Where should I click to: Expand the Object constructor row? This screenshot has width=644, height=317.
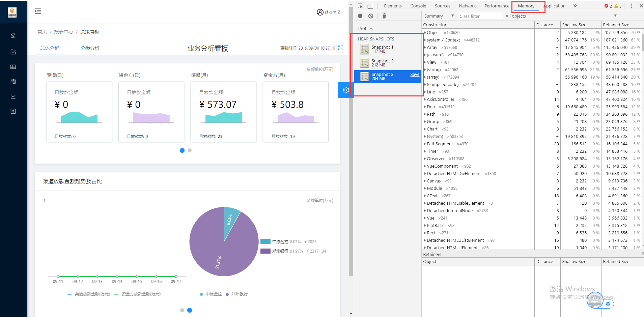(x=425, y=33)
